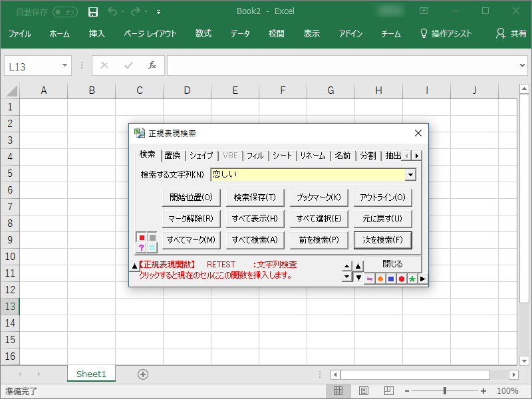Image resolution: width=532 pixels, height=399 pixels.
Task: Click the orange diamond function insert icon
Action: tap(379, 279)
